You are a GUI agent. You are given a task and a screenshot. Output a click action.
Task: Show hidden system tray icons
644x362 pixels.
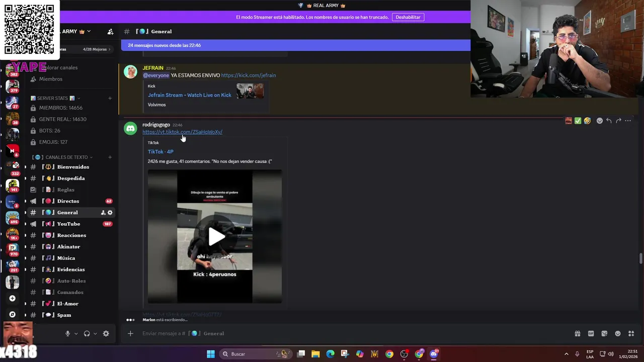pyautogui.click(x=566, y=354)
